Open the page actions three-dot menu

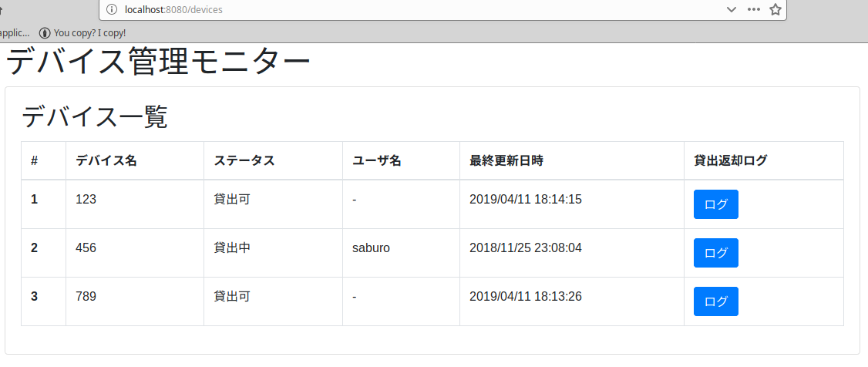754,10
